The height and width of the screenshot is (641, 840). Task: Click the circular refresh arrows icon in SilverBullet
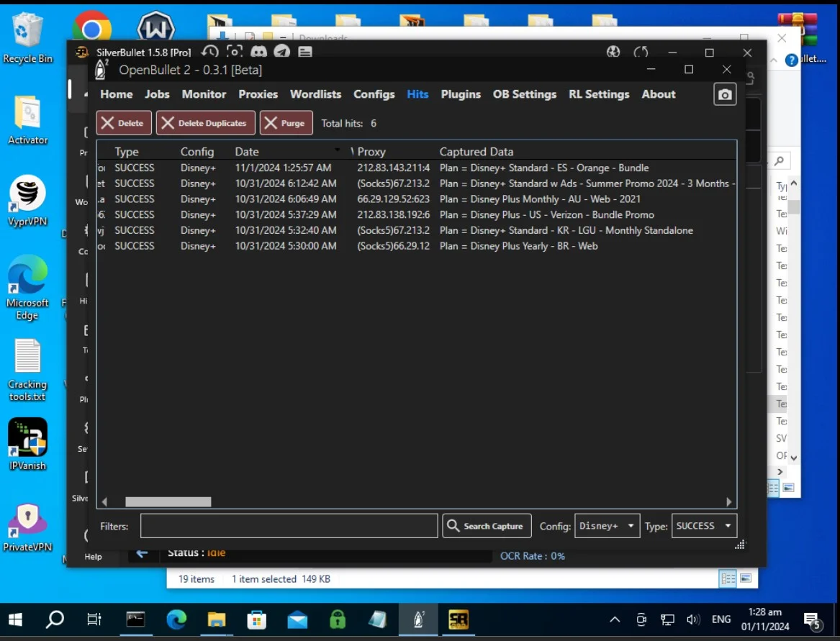click(641, 52)
